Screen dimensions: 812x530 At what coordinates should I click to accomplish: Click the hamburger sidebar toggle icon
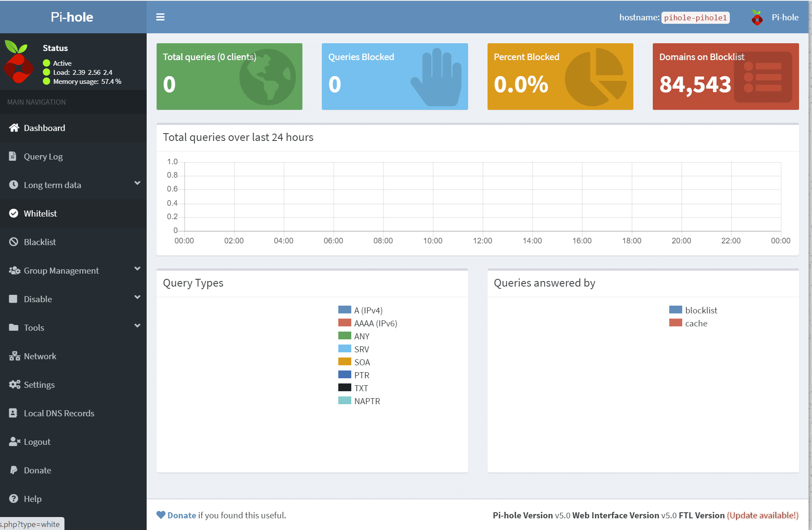pyautogui.click(x=160, y=17)
